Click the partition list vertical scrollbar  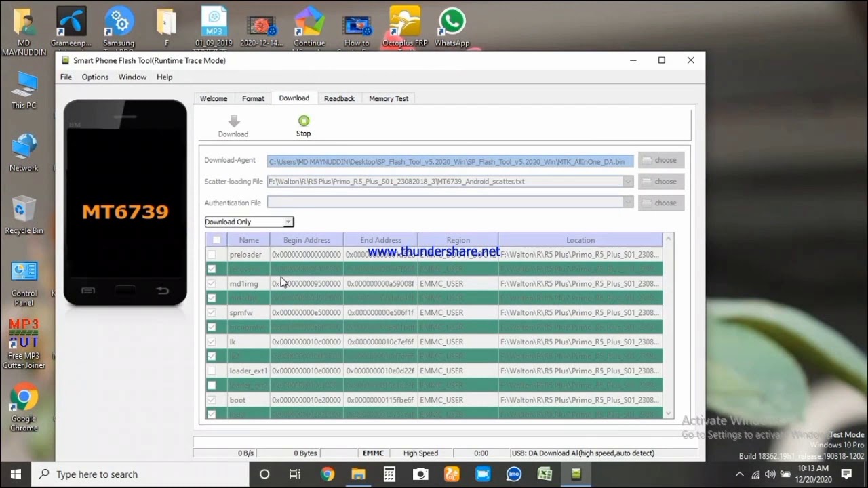point(669,326)
